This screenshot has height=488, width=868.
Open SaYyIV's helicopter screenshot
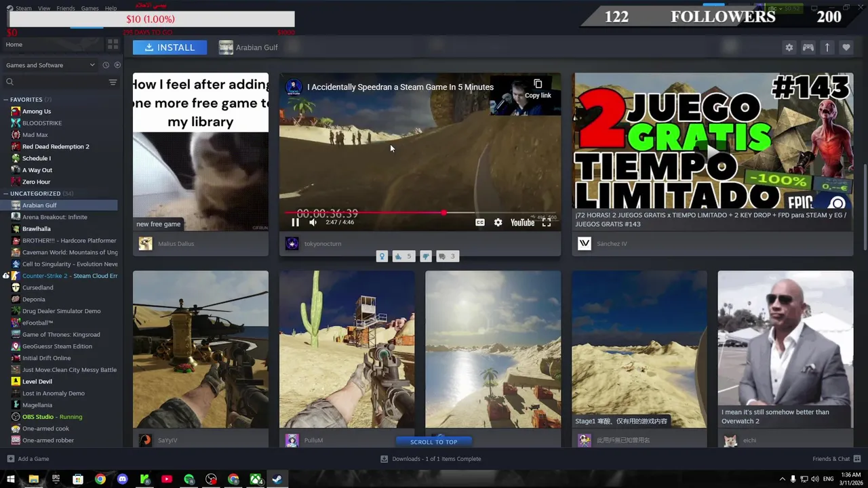tap(201, 350)
